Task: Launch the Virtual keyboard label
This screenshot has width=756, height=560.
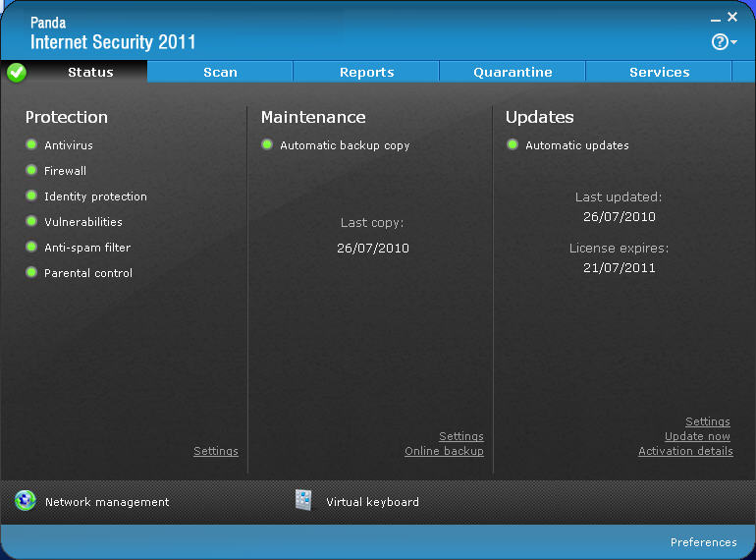Action: pyautogui.click(x=372, y=502)
